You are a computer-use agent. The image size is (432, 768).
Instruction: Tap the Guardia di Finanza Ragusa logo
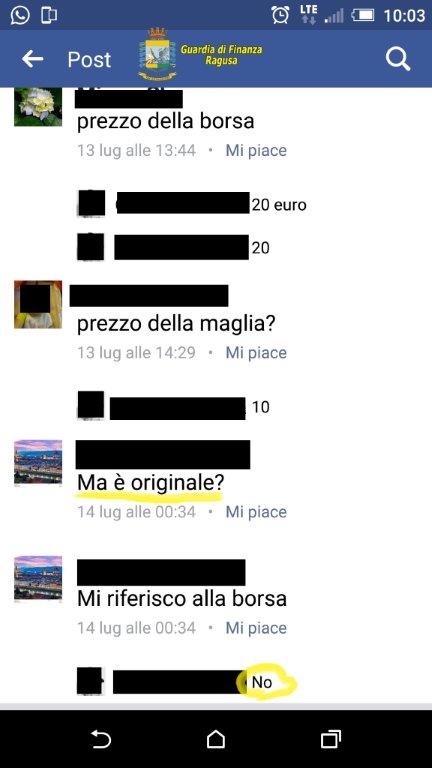coord(200,54)
